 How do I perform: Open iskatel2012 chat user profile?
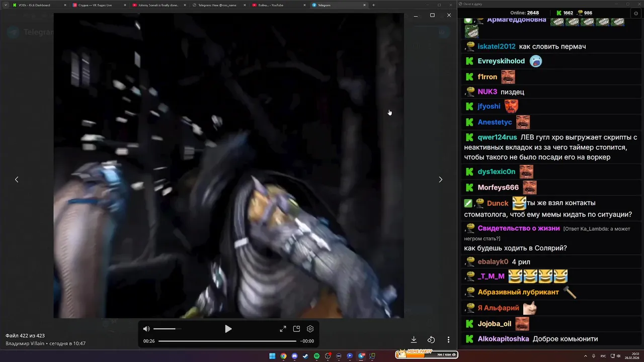click(x=497, y=46)
